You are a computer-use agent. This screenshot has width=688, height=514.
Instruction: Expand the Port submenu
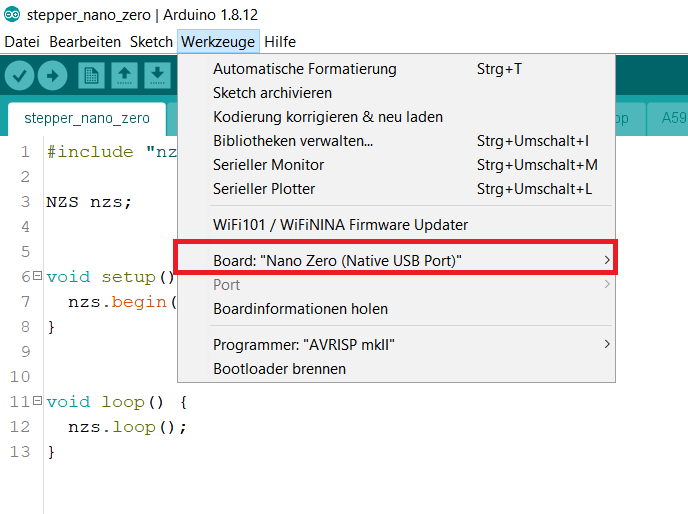396,285
